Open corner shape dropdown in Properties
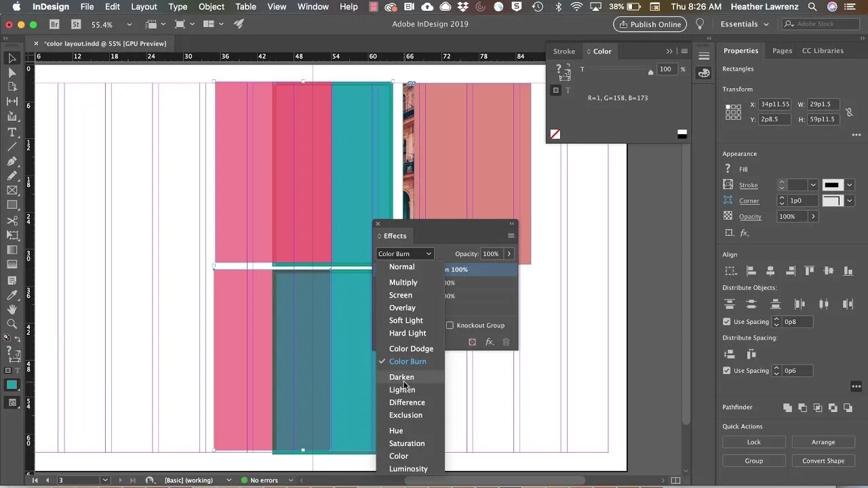The image size is (868, 488). click(849, 201)
